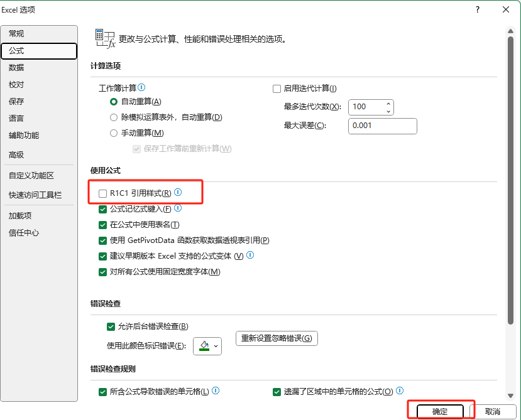The image size is (521, 420).
Task: Enable the 启用迭代计算 checkbox
Action: click(x=277, y=89)
